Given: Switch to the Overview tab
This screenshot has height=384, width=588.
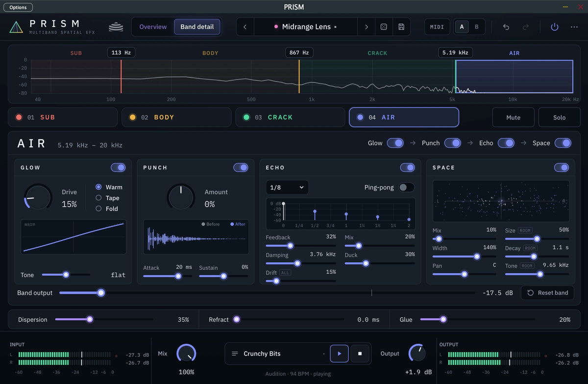Looking at the screenshot, I should pos(153,27).
